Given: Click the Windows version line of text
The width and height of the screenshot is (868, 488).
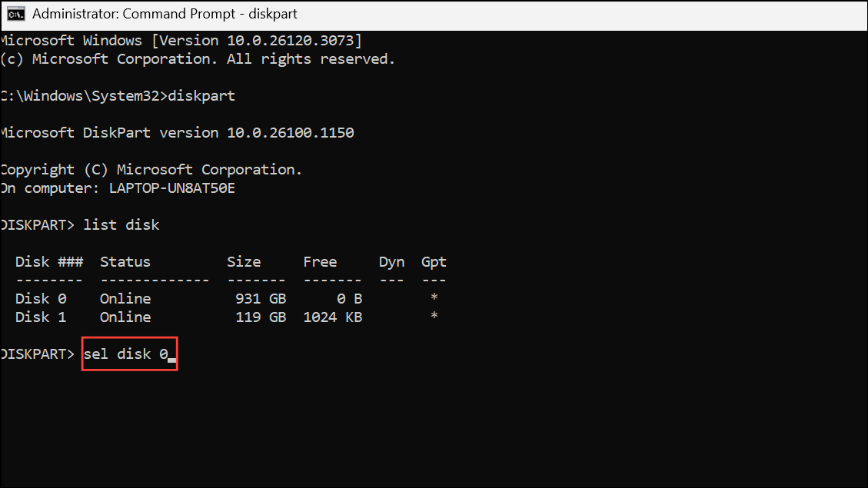Looking at the screenshot, I should 181,40.
